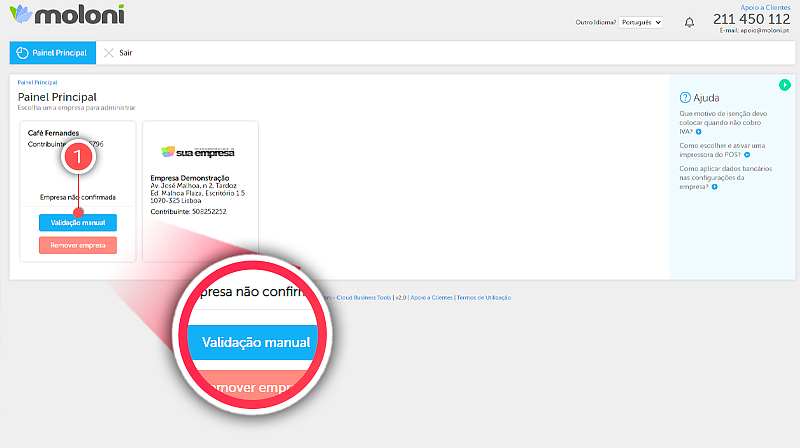Open help on choosing a POS printer
The image size is (800, 448).
tap(714, 151)
